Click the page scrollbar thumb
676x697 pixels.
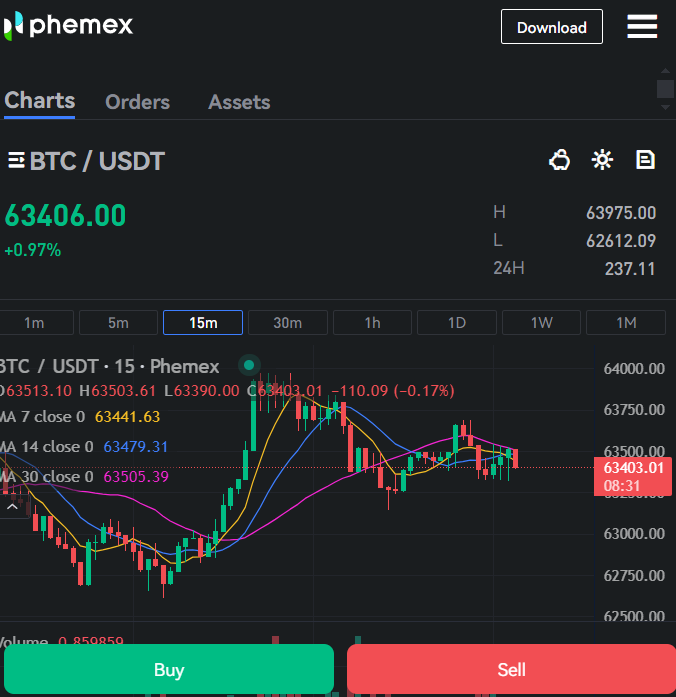(x=665, y=89)
